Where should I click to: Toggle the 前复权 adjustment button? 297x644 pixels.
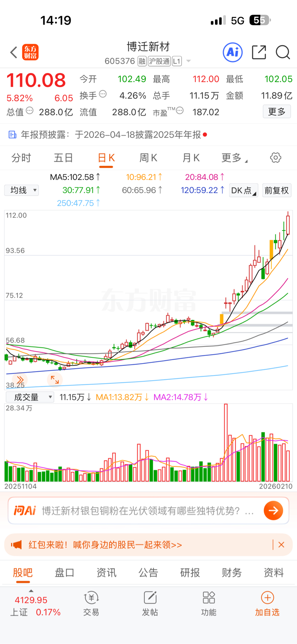pyautogui.click(x=277, y=190)
